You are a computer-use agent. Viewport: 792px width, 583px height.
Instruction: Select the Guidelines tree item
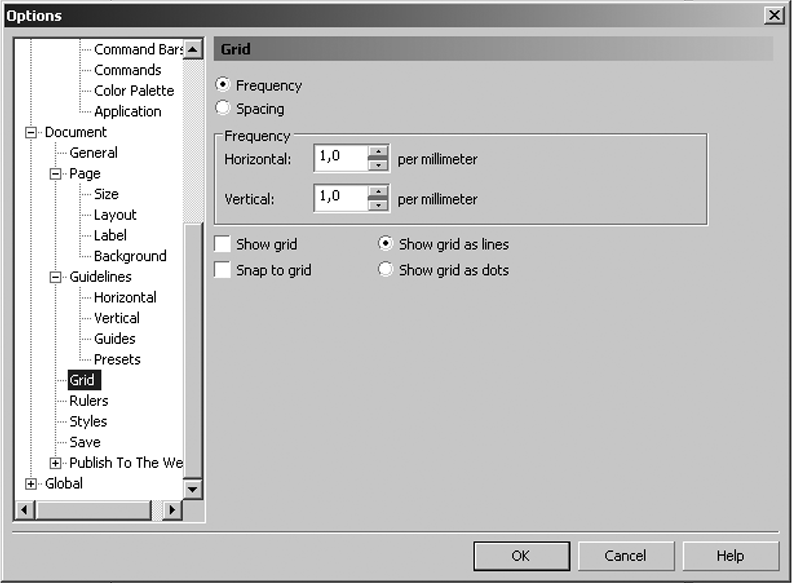point(101,277)
